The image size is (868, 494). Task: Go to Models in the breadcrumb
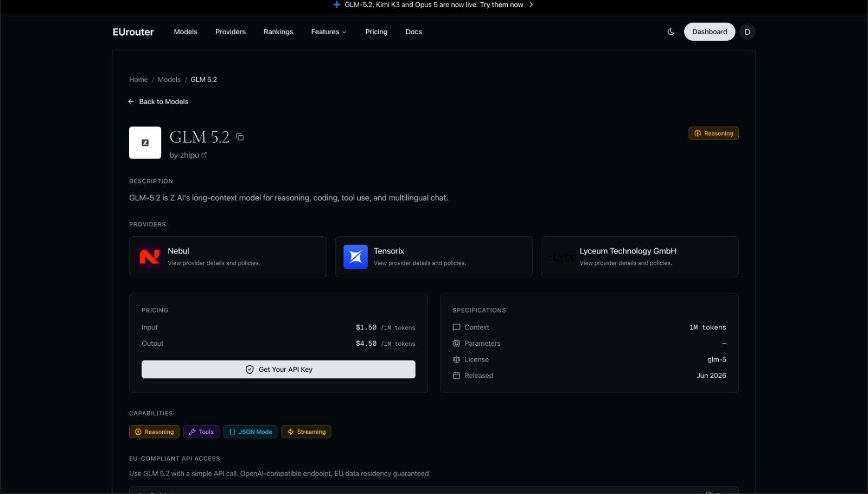169,79
